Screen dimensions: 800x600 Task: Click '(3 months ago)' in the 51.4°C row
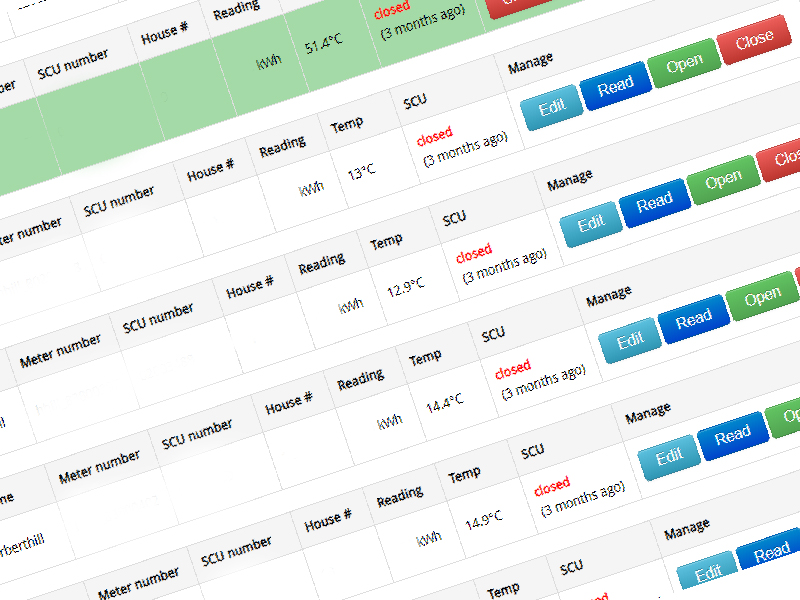coord(423,21)
